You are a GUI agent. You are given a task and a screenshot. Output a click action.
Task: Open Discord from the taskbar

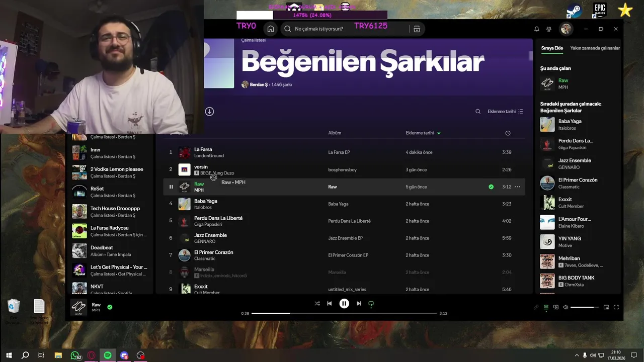(124, 355)
